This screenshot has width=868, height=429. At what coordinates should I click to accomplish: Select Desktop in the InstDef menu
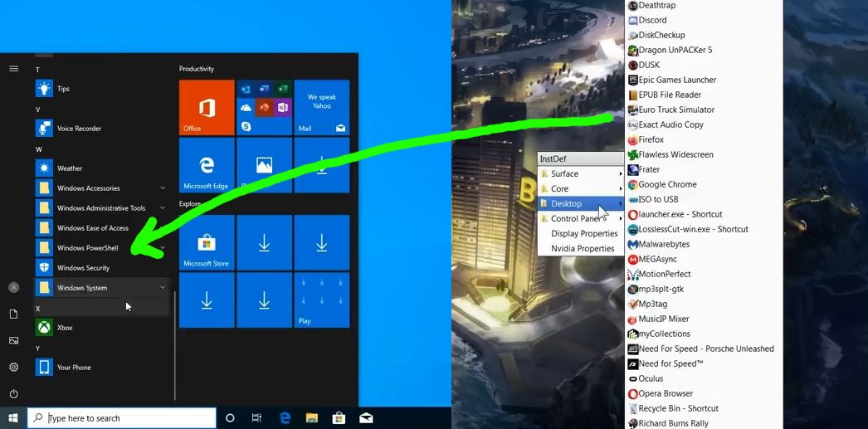coord(581,203)
